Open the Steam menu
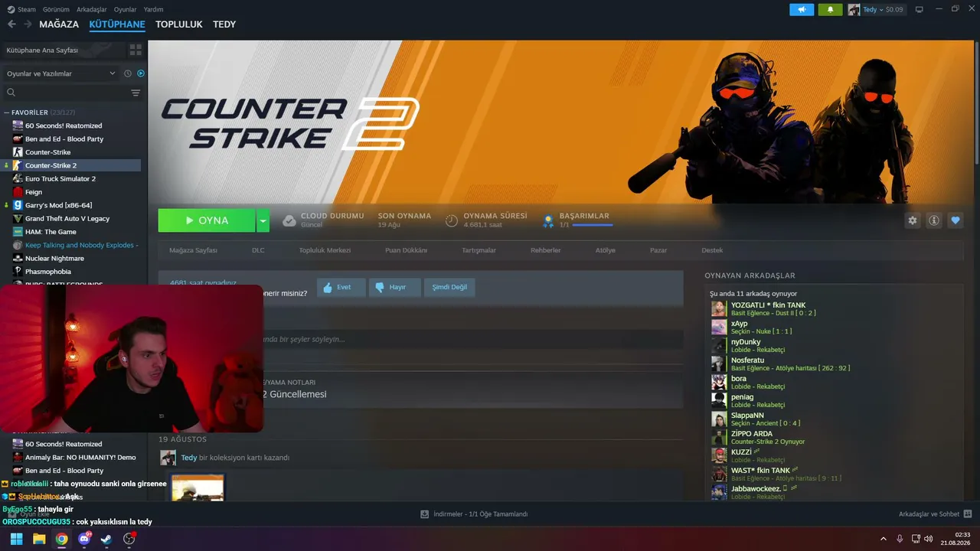Screen dimensions: 980x551 [22, 9]
